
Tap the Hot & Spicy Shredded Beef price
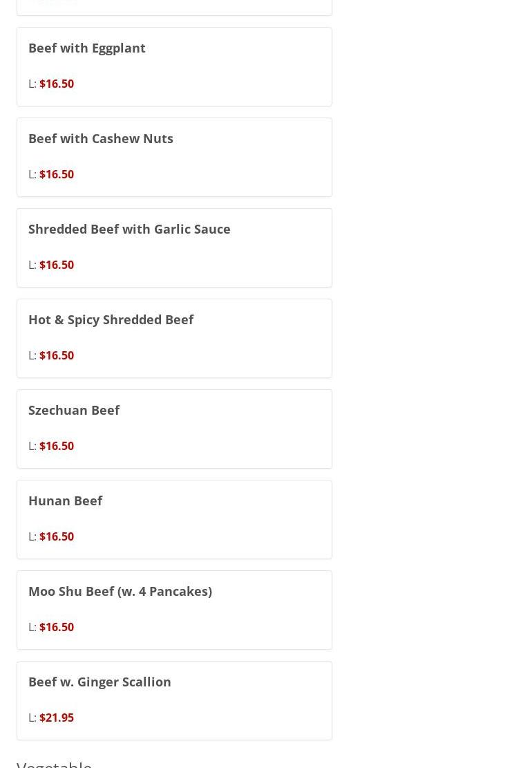pyautogui.click(x=57, y=355)
